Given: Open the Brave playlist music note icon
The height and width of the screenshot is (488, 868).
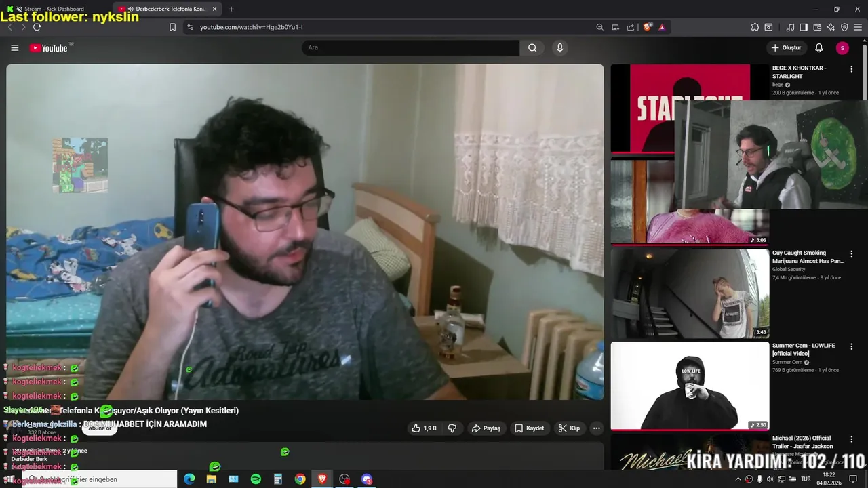Looking at the screenshot, I should click(790, 27).
